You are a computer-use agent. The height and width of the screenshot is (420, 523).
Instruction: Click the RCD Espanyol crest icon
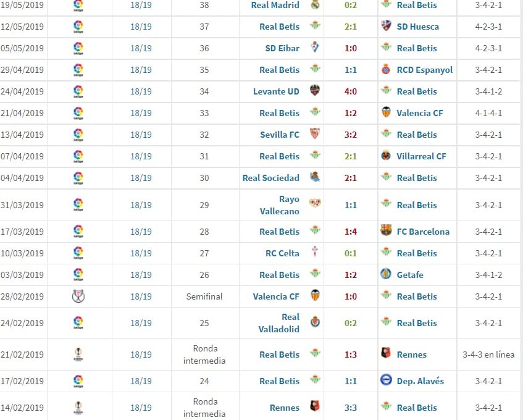pyautogui.click(x=386, y=70)
